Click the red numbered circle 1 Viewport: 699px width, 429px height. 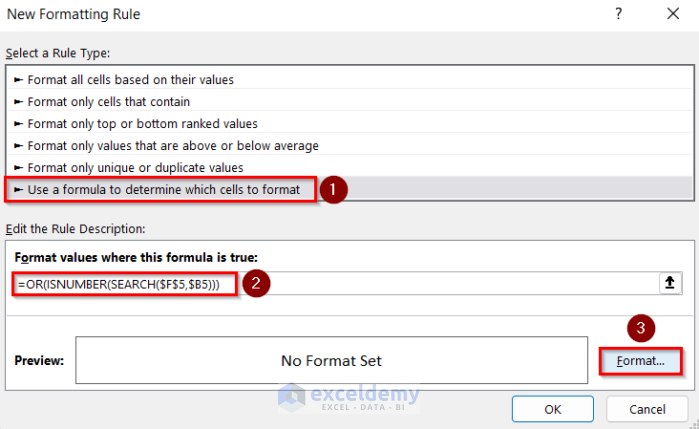pyautogui.click(x=335, y=189)
